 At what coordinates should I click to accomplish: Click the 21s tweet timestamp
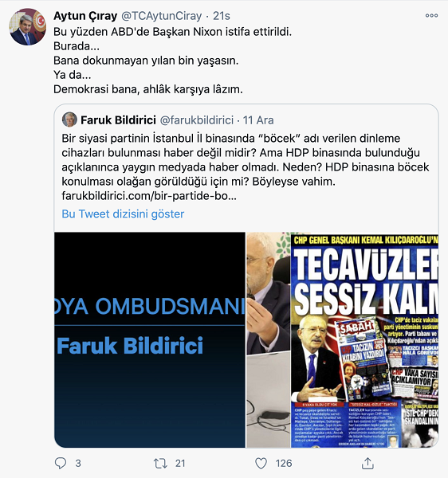(x=222, y=16)
